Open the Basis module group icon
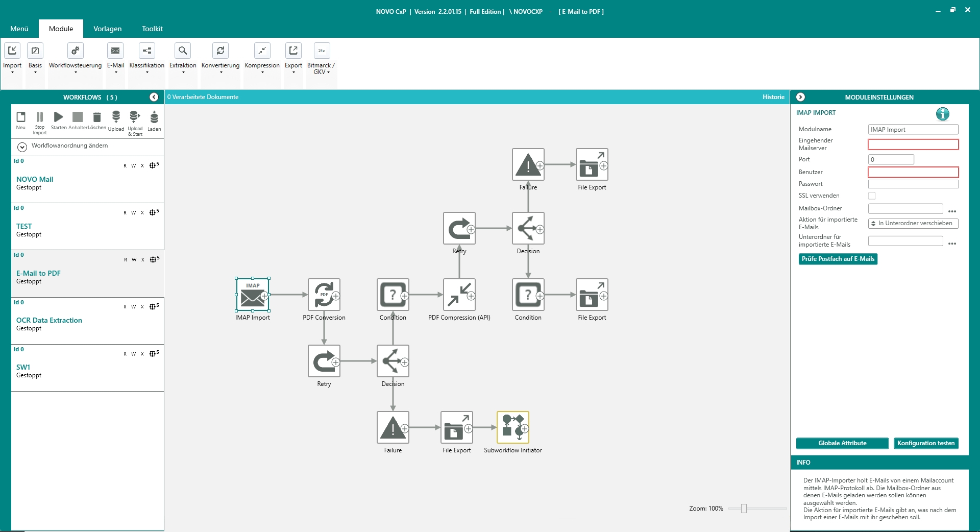Image resolution: width=980 pixels, height=532 pixels. coord(35,51)
